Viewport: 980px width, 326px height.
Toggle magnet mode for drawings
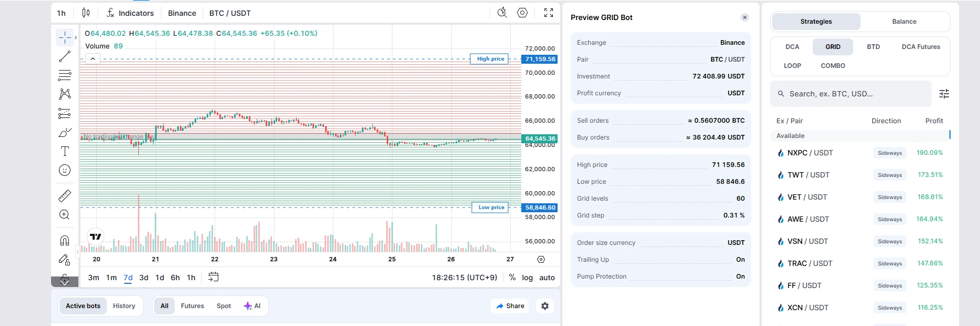65,241
